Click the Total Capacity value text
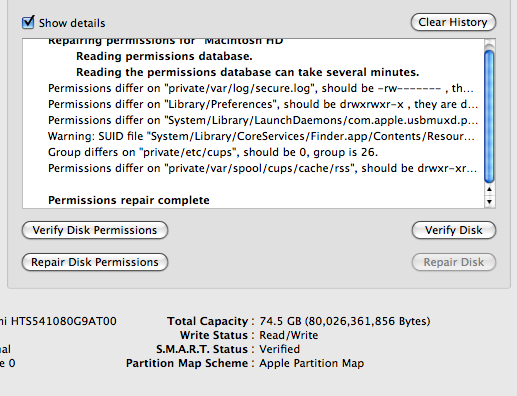The height and width of the screenshot is (396, 517). tap(345, 321)
